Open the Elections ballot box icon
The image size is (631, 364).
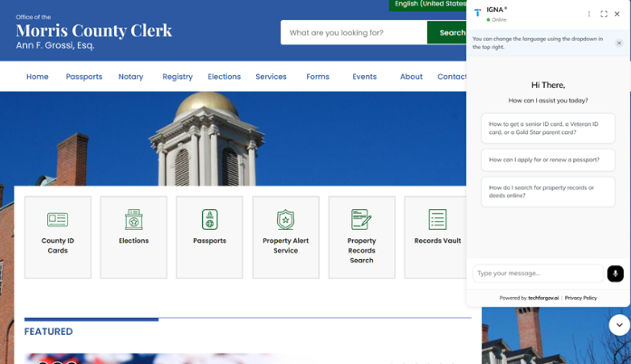tap(134, 219)
